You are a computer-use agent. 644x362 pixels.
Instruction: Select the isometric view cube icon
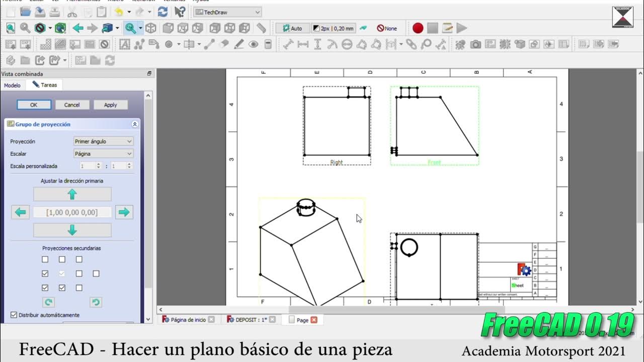pos(151,28)
